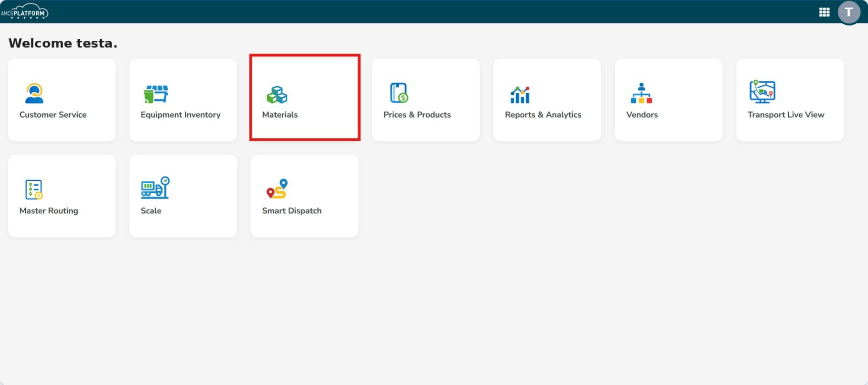Open the Master Routing tile text

tap(49, 210)
